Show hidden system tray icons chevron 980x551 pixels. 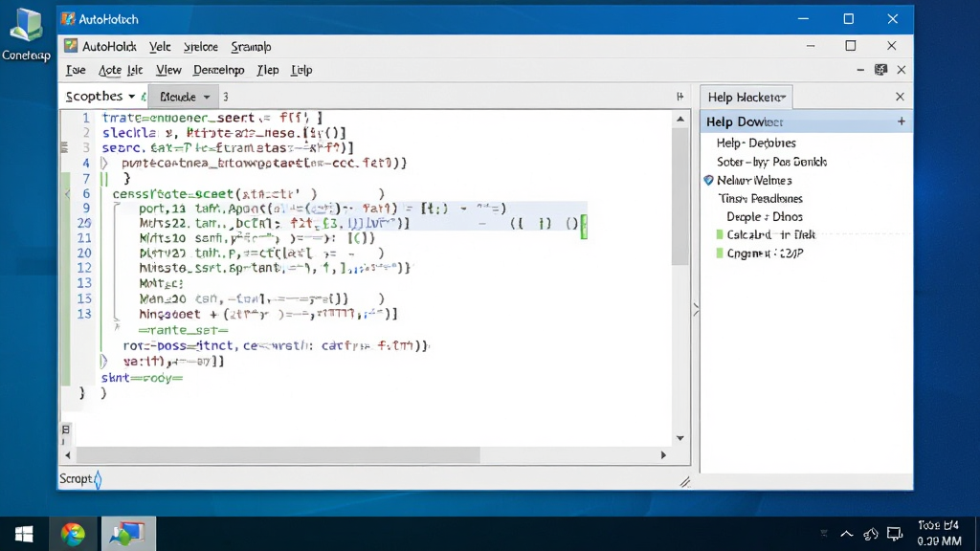tap(846, 534)
